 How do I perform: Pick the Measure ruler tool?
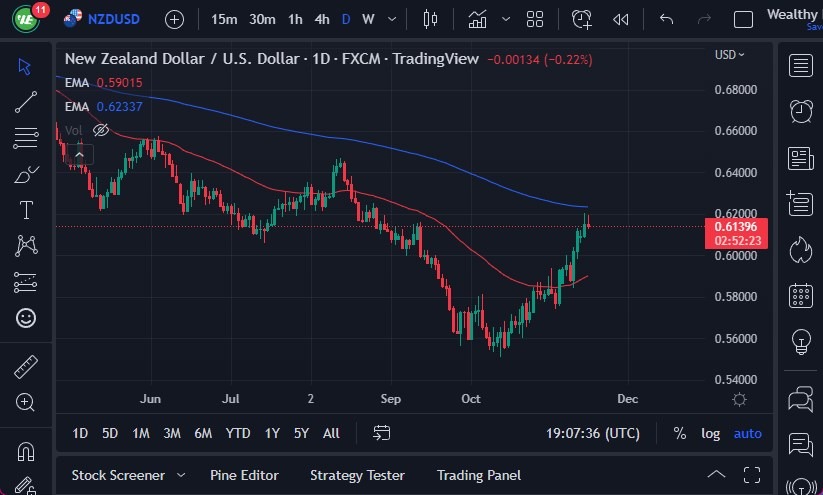coord(25,367)
